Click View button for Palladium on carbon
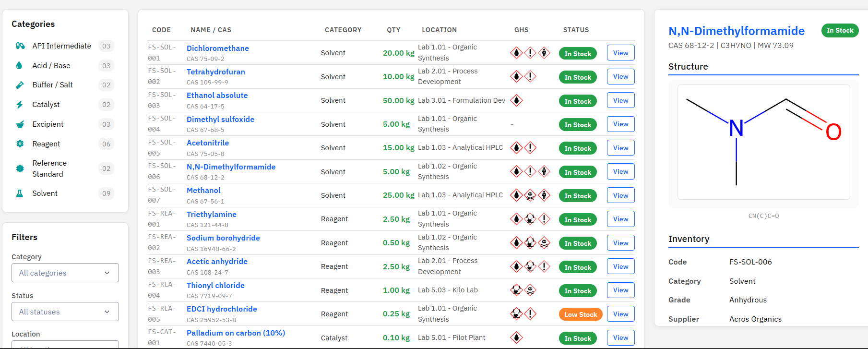This screenshot has width=868, height=349. [620, 338]
